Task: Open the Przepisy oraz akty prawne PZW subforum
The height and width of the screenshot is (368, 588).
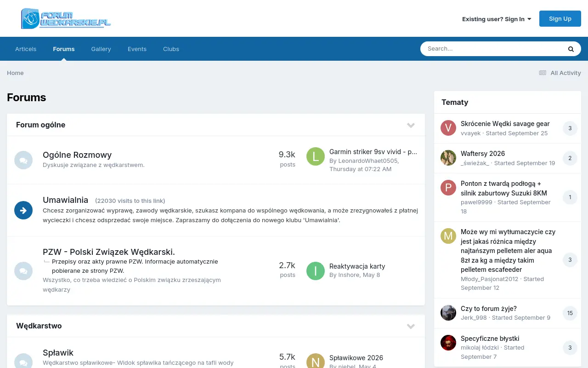Action: point(135,266)
